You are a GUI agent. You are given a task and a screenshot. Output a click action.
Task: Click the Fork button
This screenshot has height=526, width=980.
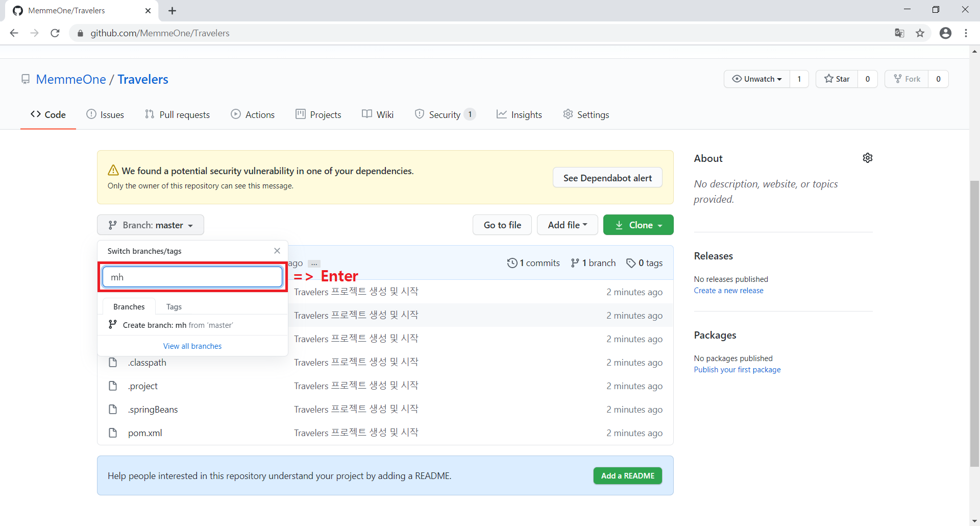[x=907, y=79]
